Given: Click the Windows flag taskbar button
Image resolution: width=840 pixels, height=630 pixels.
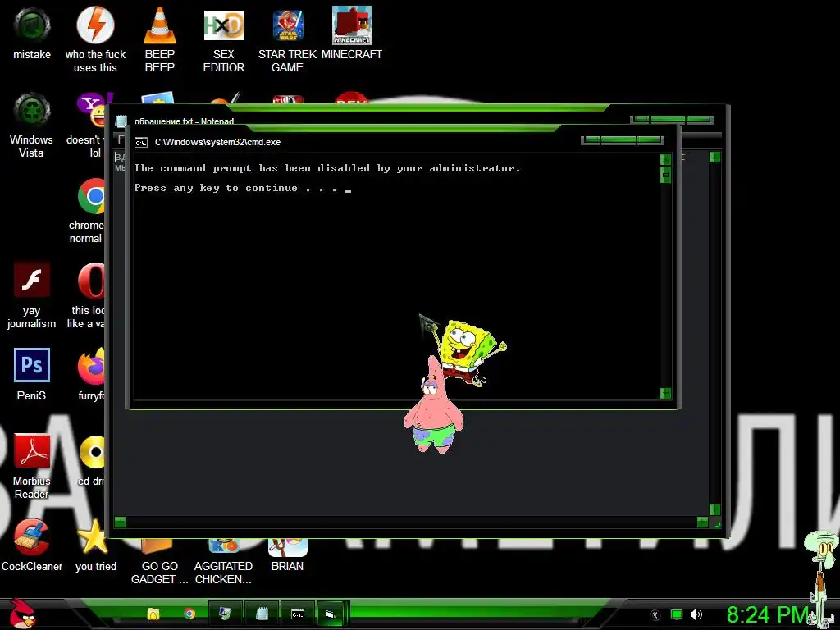Looking at the screenshot, I should (226, 614).
